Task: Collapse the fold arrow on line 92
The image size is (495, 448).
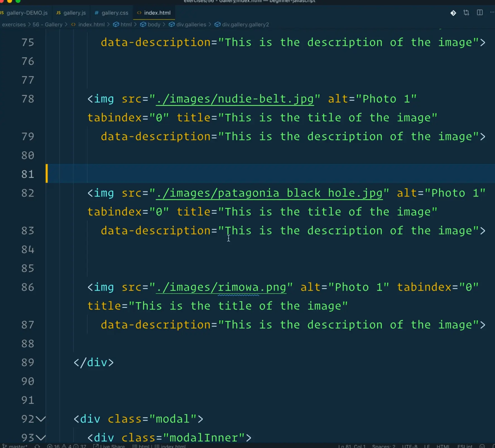Action: [x=41, y=419]
